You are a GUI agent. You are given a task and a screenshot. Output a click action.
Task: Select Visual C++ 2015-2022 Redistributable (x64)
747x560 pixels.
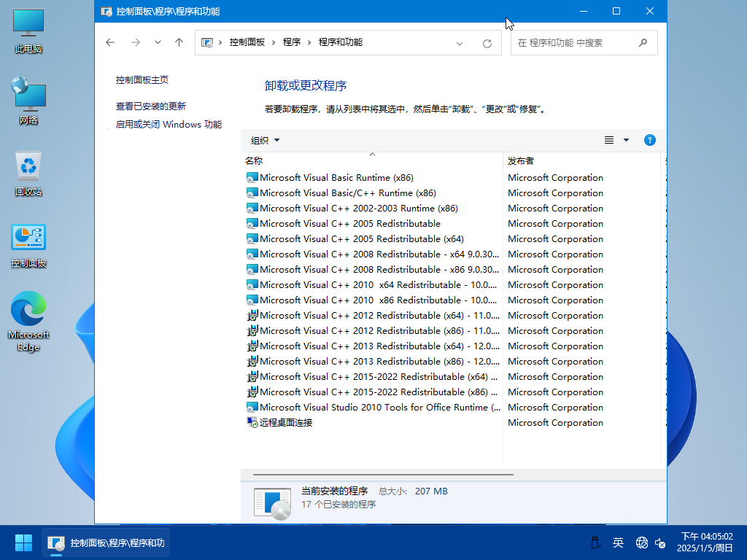pyautogui.click(x=373, y=377)
